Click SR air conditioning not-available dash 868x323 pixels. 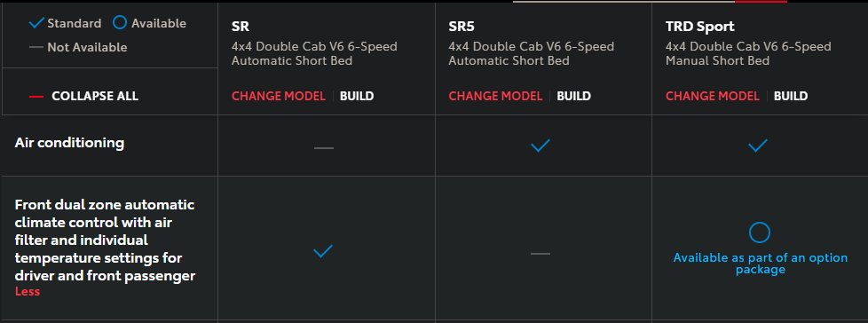tap(323, 148)
